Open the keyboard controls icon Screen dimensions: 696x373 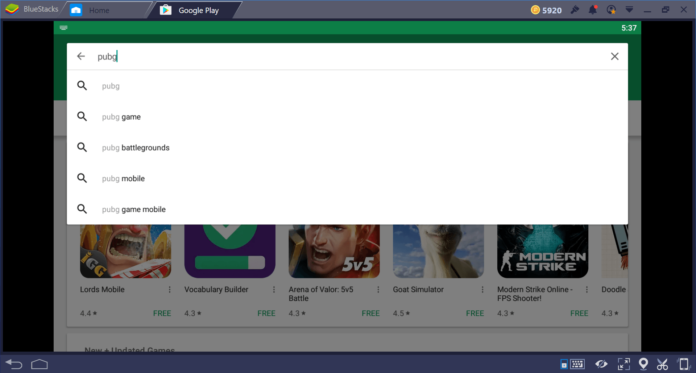pyautogui.click(x=573, y=365)
